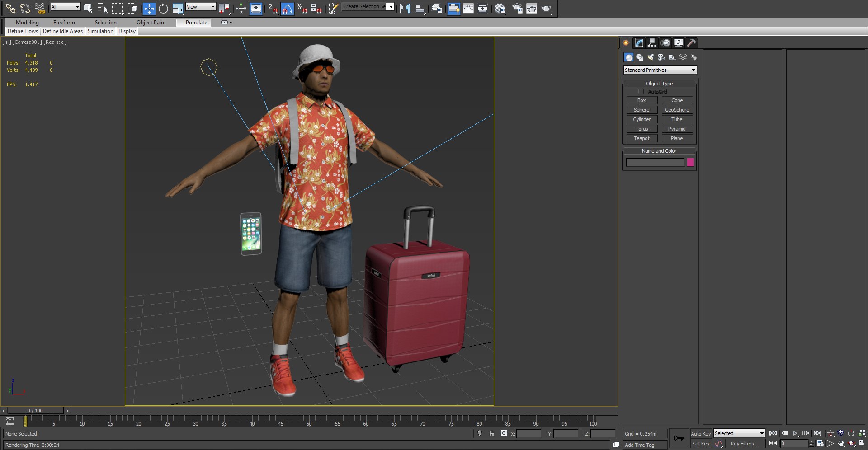
Task: Click the Align tool icon
Action: 420,8
